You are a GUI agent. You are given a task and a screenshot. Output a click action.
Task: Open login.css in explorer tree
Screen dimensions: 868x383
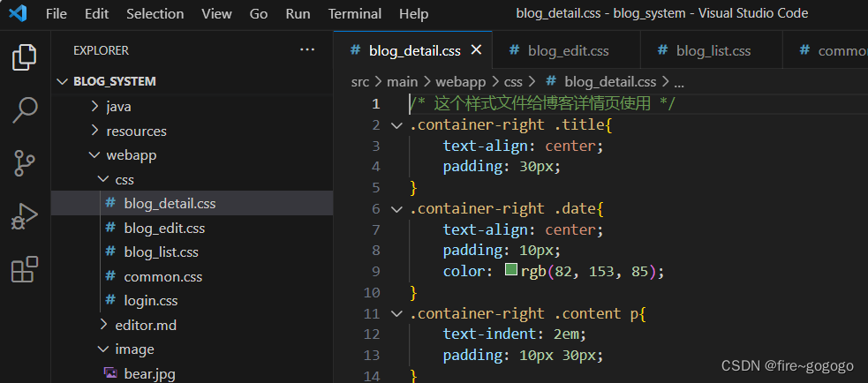click(151, 301)
